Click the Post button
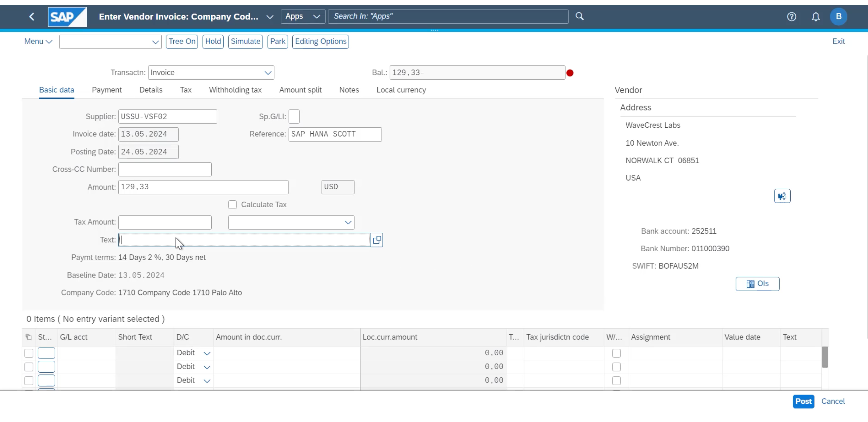Screen dimensions: 868x422 pyautogui.click(x=803, y=401)
